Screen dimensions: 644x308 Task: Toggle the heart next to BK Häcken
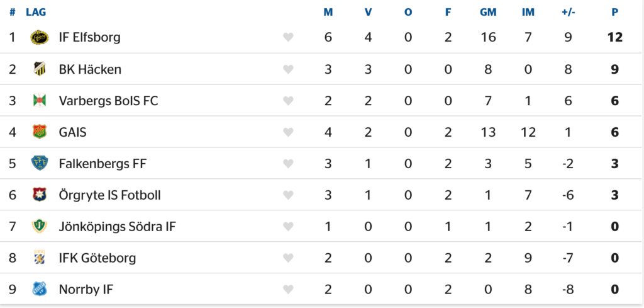(x=288, y=69)
